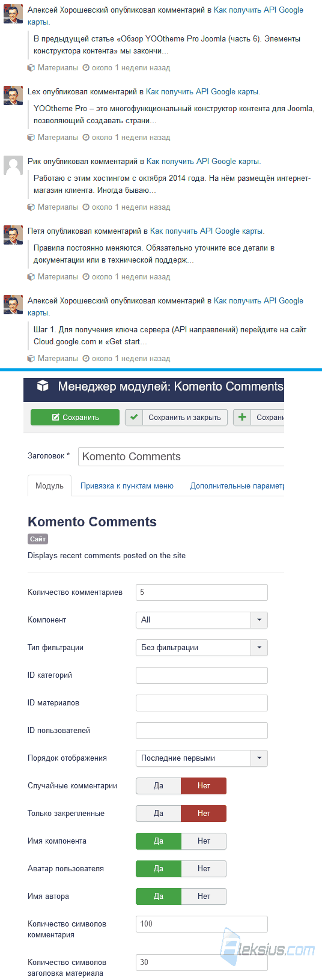Set Случайные комментарии to Да
The image size is (322, 980).
[x=159, y=786]
